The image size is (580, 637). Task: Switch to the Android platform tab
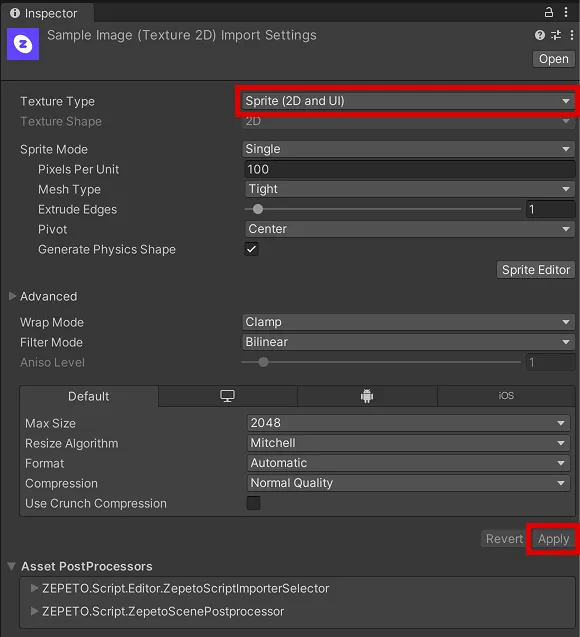367,396
